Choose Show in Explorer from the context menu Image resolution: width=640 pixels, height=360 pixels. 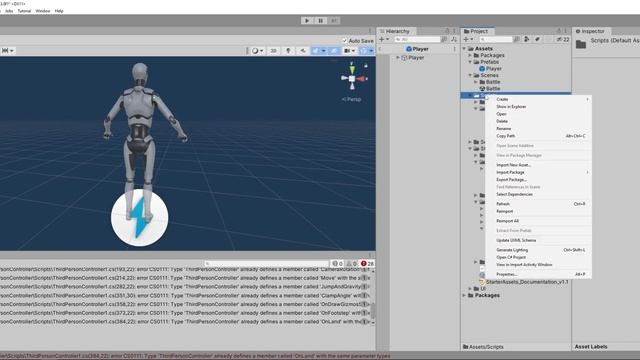click(538, 107)
